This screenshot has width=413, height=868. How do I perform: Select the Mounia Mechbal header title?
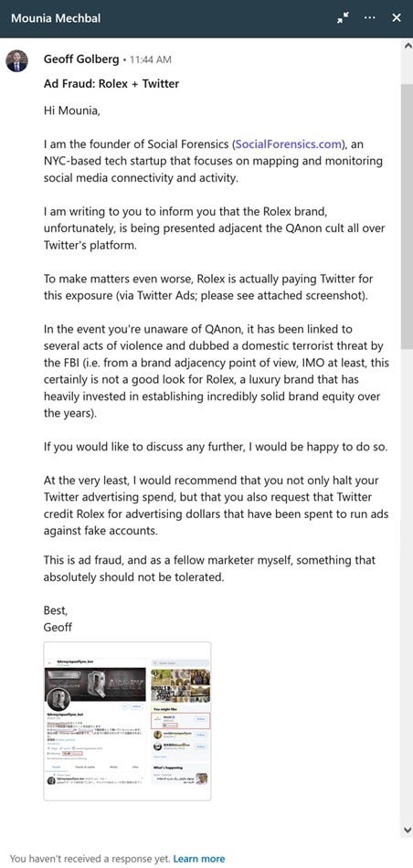point(56,17)
